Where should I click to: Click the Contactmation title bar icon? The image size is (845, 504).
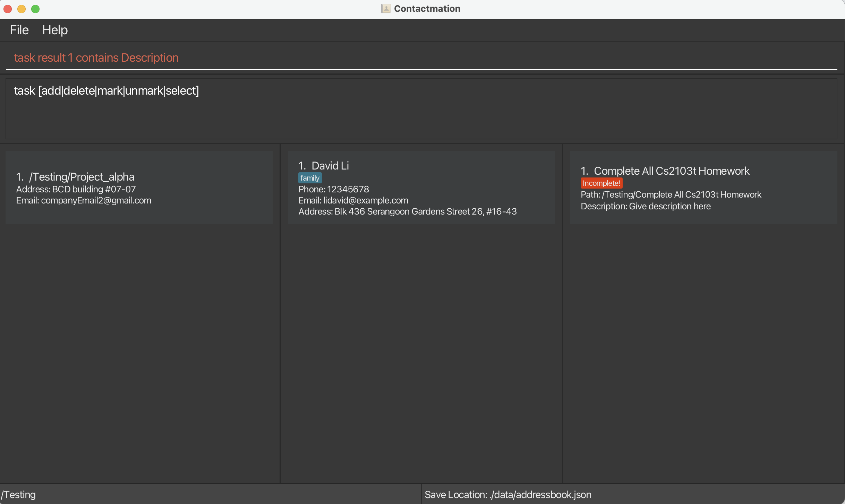(385, 9)
